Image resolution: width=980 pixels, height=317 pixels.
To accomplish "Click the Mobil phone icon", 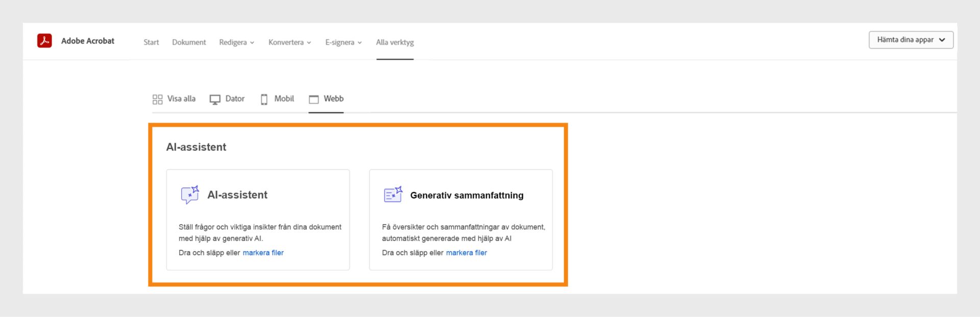I will tap(264, 99).
